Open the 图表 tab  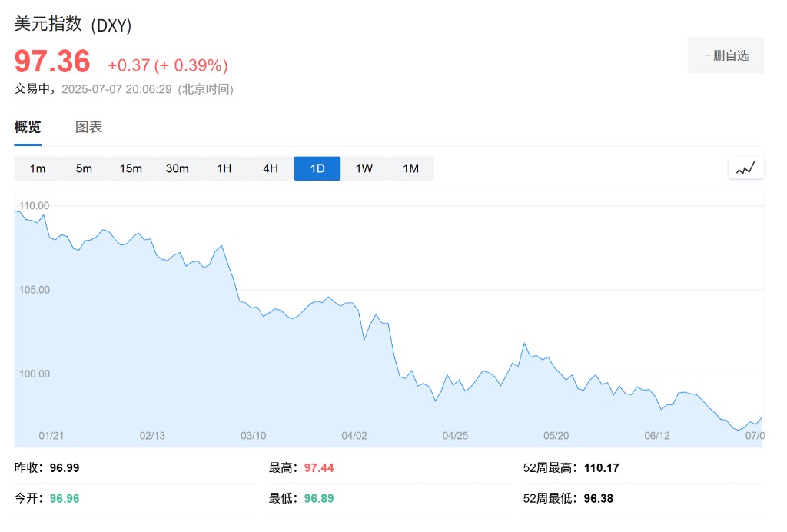point(88,128)
